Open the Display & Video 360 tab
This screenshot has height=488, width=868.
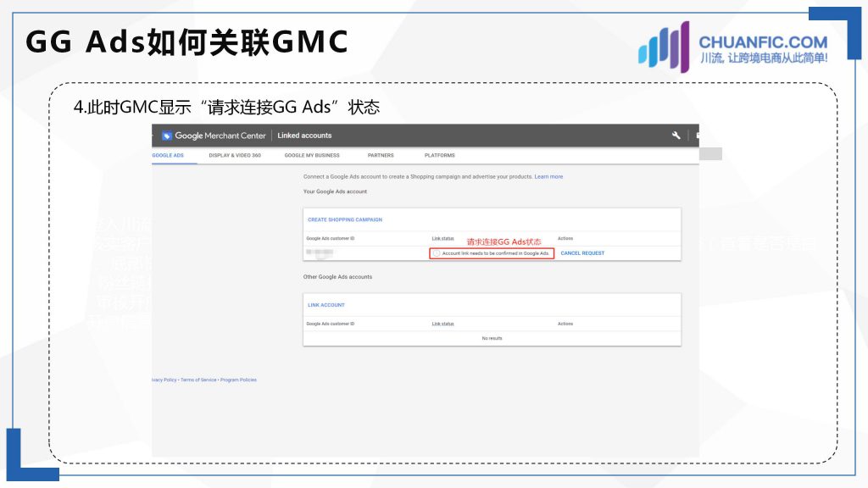click(235, 156)
